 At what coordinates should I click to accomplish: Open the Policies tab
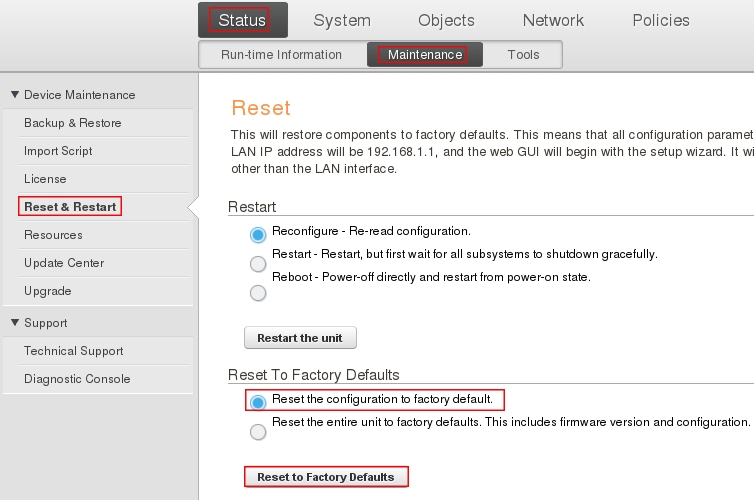point(660,20)
